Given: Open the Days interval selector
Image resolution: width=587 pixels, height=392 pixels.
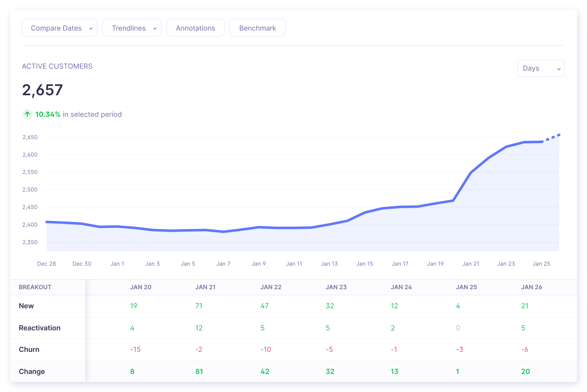Looking at the screenshot, I should point(541,68).
